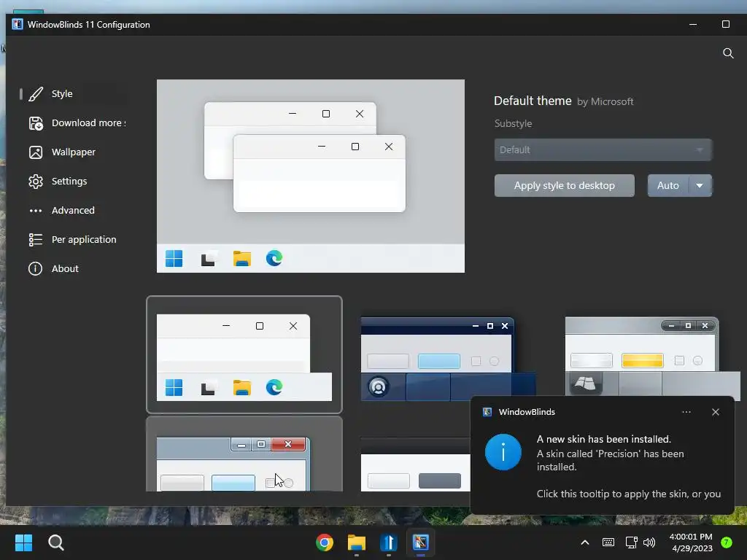Viewport: 747px width, 560px height.
Task: Click the touch keyboard tray icon
Action: point(608,542)
